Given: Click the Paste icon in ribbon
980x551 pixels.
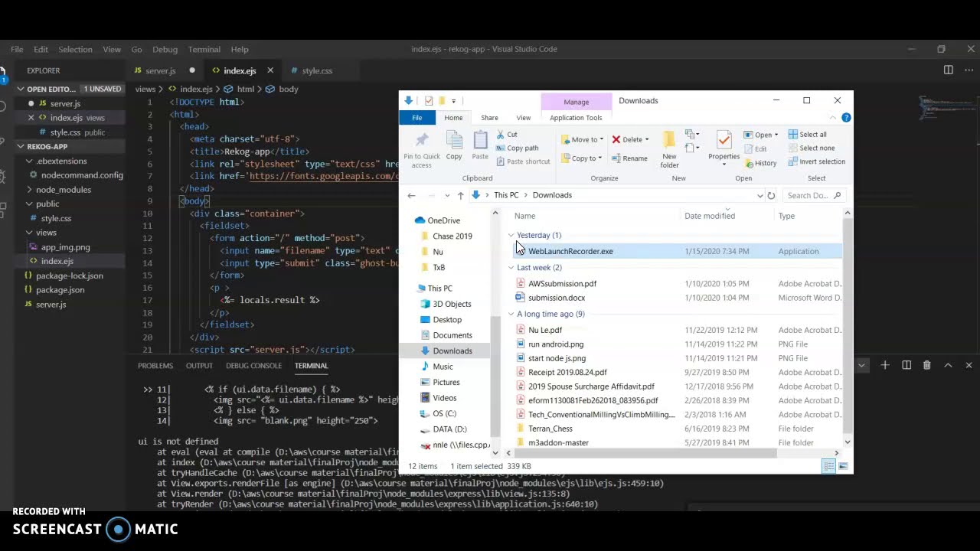Looking at the screenshot, I should 480,141.
